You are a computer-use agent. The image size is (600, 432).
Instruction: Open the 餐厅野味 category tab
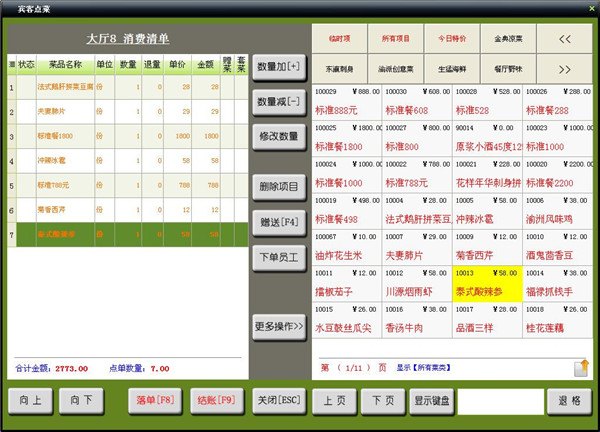[x=508, y=69]
